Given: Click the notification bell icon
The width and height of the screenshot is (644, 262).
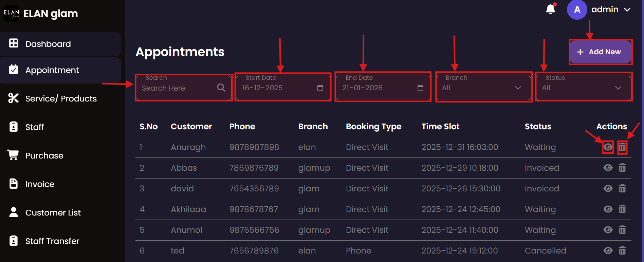Looking at the screenshot, I should click(x=550, y=9).
